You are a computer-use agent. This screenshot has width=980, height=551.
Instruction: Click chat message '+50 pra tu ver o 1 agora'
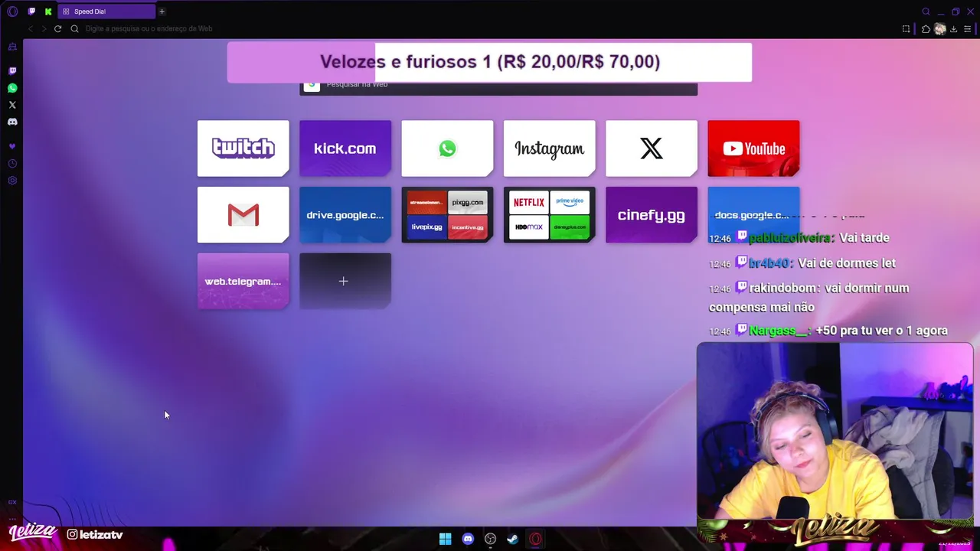(882, 331)
